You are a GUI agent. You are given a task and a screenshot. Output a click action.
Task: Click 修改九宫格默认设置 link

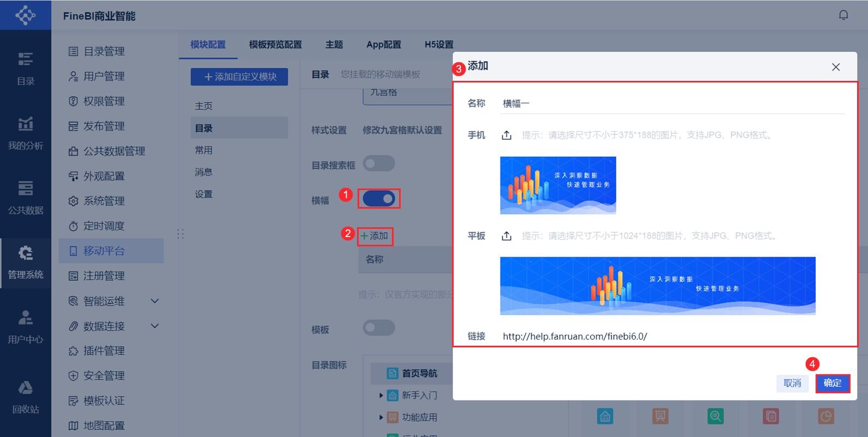pos(402,131)
